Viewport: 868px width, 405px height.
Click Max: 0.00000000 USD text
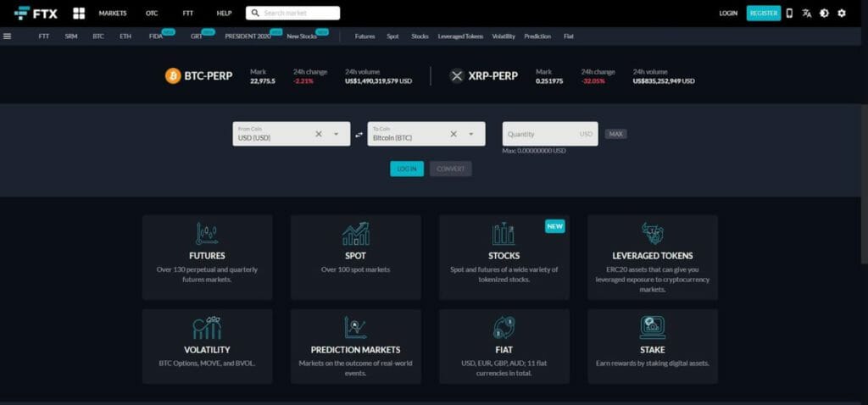click(x=534, y=151)
